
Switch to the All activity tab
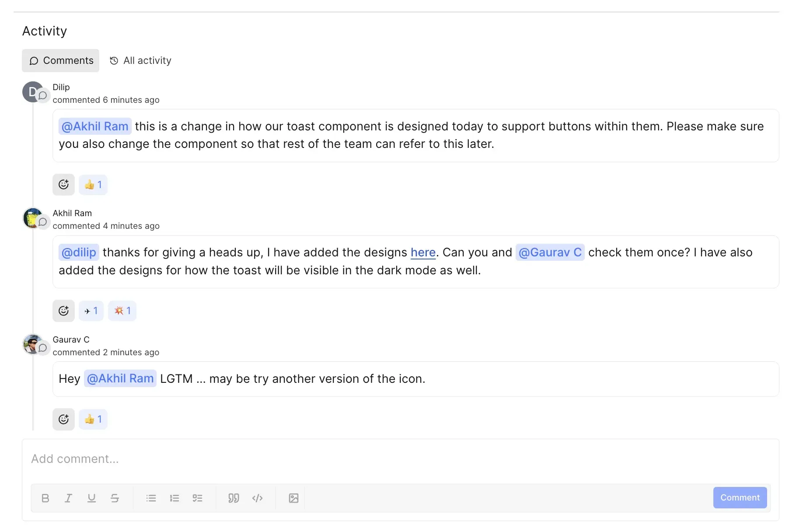(x=140, y=60)
